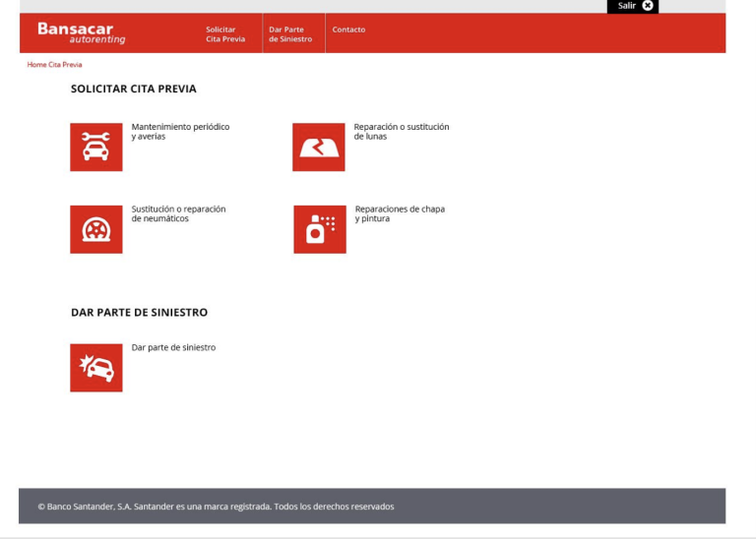Open Solicitar Cita Previa in navigation bar
This screenshot has width=756, height=539.
[225, 34]
